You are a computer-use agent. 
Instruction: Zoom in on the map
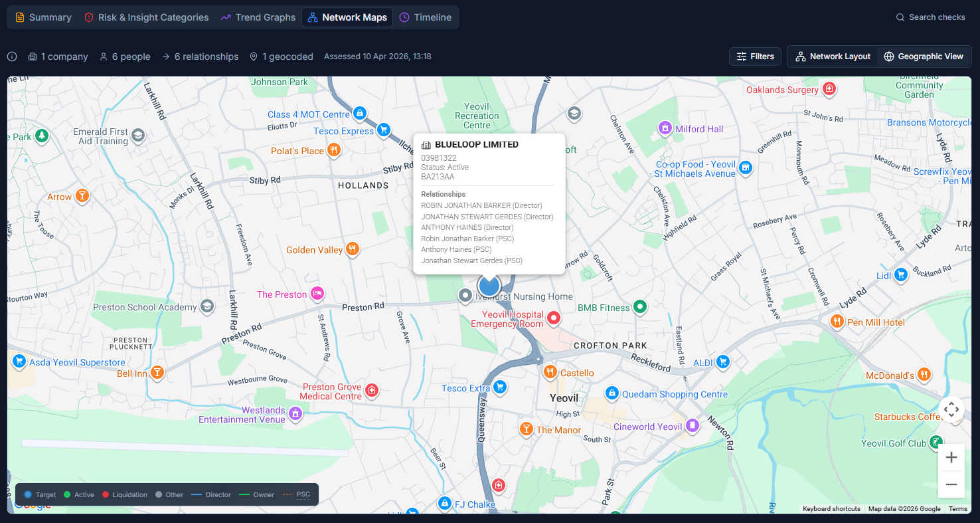pyautogui.click(x=951, y=457)
